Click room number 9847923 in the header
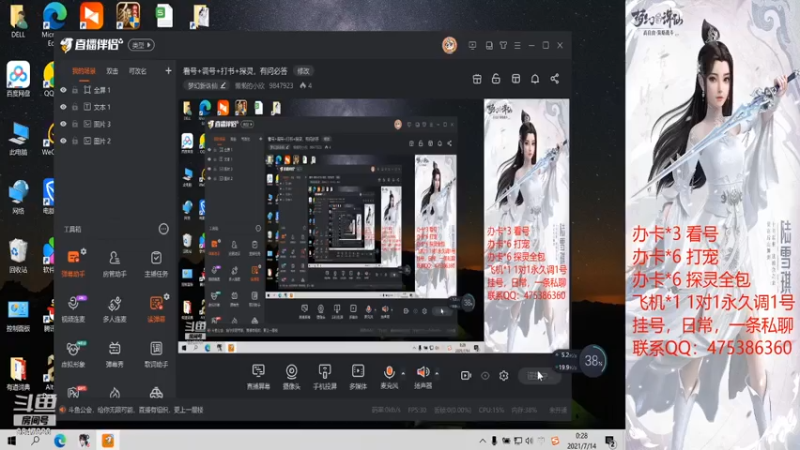 pos(281,86)
